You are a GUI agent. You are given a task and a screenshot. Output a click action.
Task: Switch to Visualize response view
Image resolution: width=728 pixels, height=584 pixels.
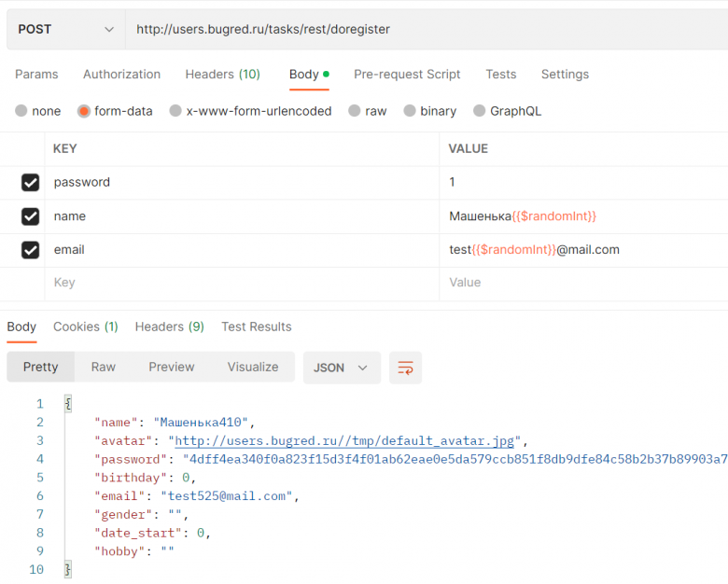(253, 367)
